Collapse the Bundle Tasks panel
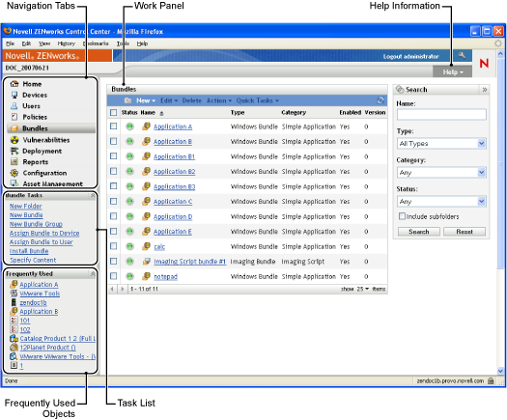Screen dimensions: 507x420 click(x=93, y=195)
